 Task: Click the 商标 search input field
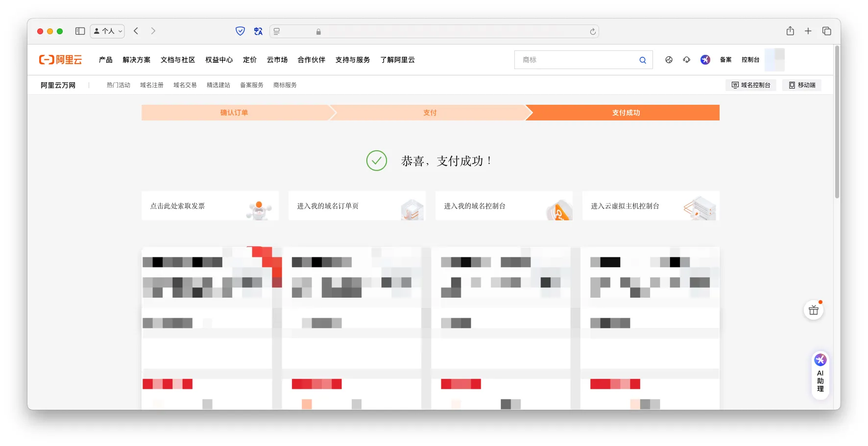[x=576, y=60]
